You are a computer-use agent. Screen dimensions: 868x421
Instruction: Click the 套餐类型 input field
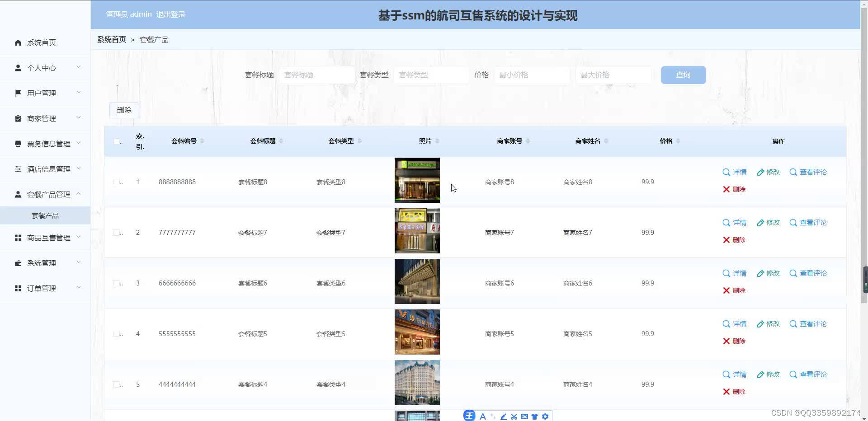click(x=431, y=75)
